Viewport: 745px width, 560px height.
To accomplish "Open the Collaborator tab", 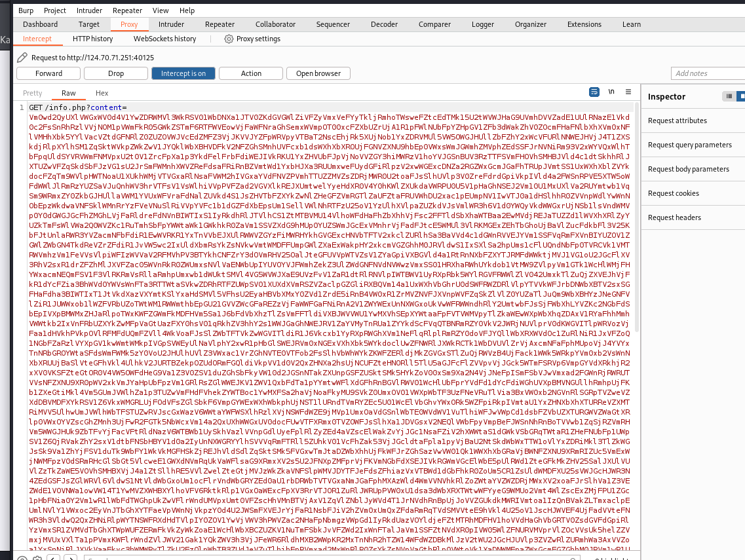I will click(275, 24).
